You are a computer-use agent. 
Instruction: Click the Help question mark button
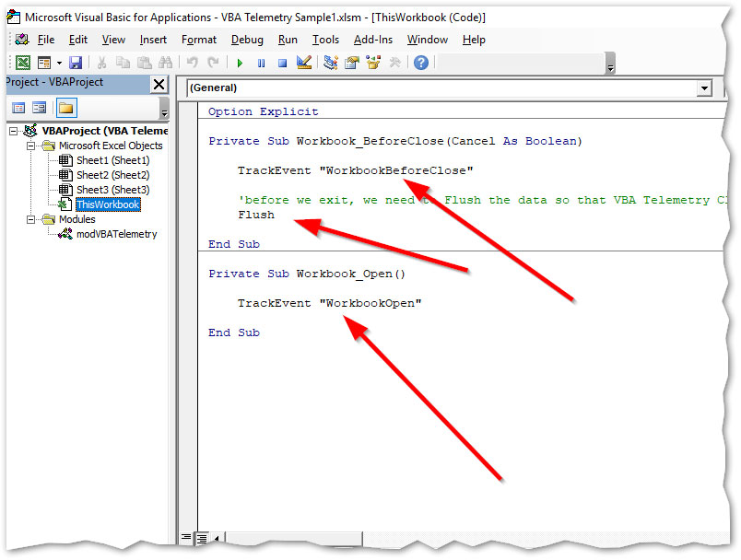421,63
